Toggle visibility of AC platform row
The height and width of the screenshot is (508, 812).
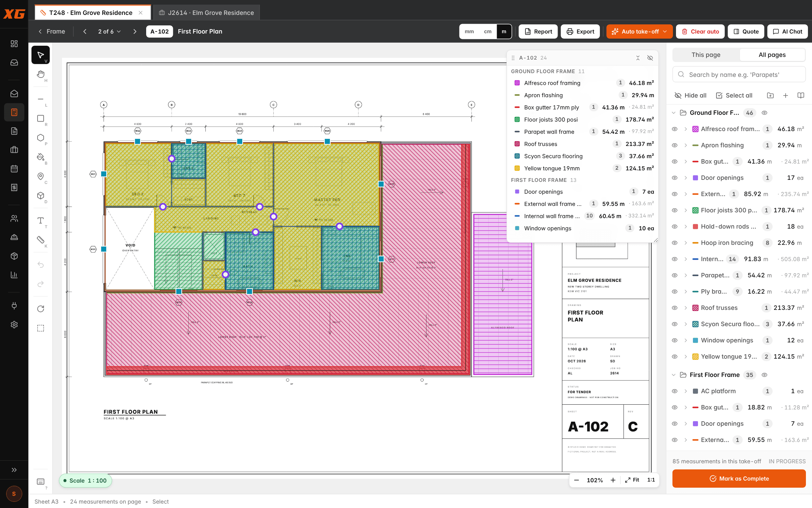675,391
